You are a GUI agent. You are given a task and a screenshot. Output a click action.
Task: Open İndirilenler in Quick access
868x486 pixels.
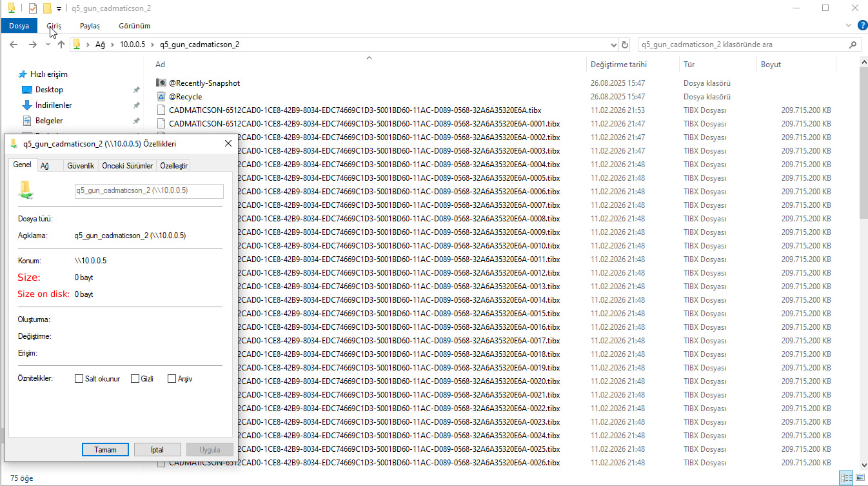tap(54, 105)
